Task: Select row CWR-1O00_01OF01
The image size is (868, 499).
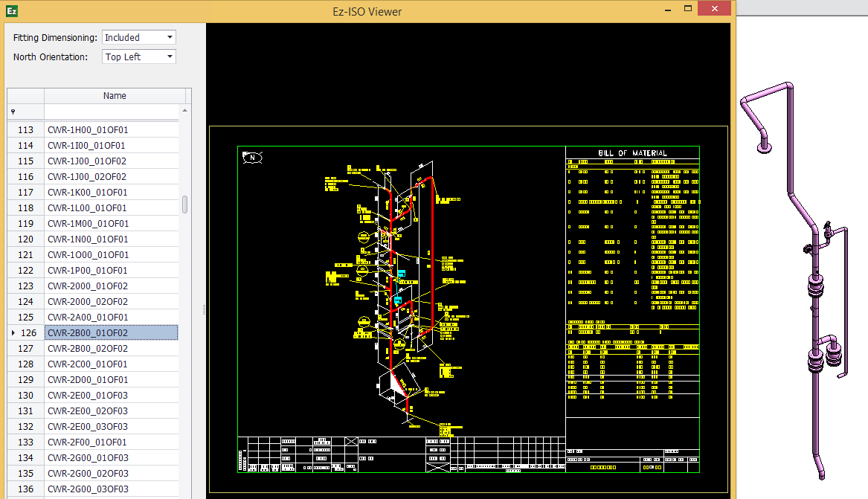Action: (112, 254)
